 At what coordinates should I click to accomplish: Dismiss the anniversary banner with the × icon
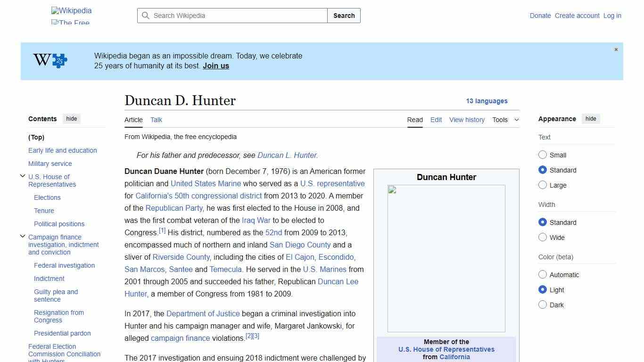click(x=616, y=49)
